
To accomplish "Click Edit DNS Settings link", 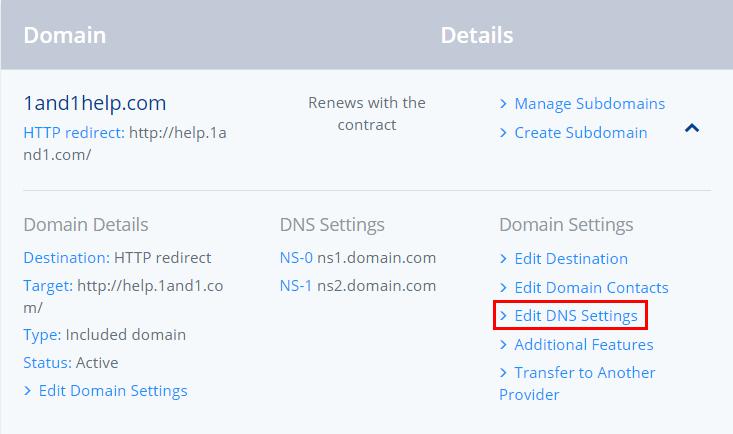I will pyautogui.click(x=576, y=316).
